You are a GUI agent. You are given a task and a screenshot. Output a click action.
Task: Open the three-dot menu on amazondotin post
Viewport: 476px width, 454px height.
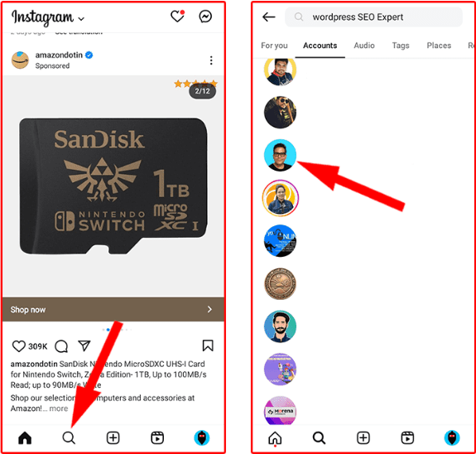[211, 60]
